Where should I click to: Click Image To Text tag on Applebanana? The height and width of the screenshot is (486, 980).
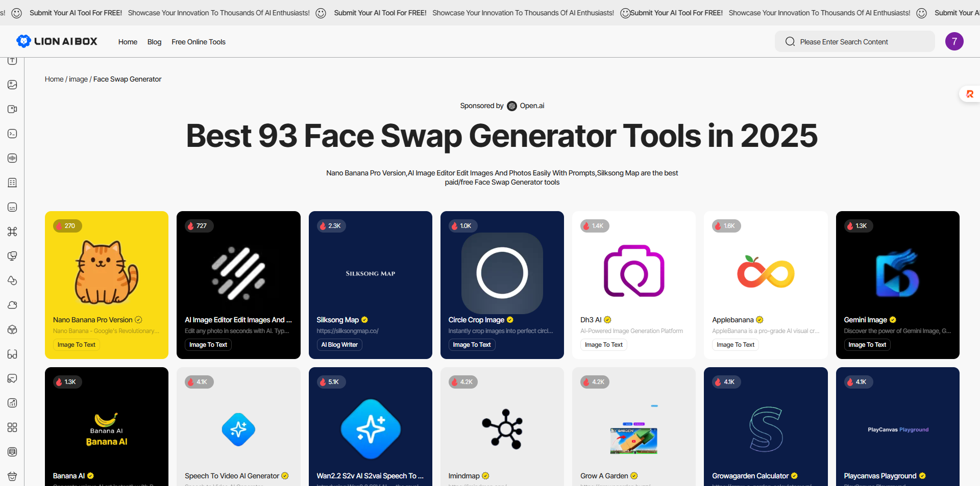coord(736,345)
